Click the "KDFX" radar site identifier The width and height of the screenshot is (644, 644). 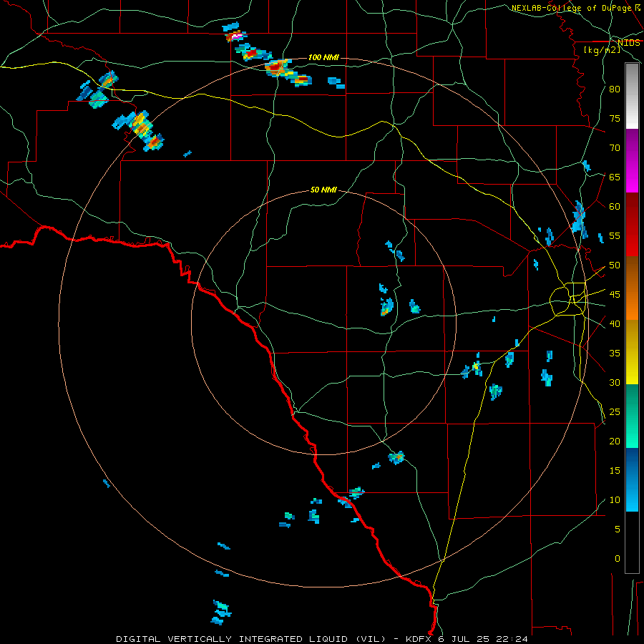coord(419,639)
